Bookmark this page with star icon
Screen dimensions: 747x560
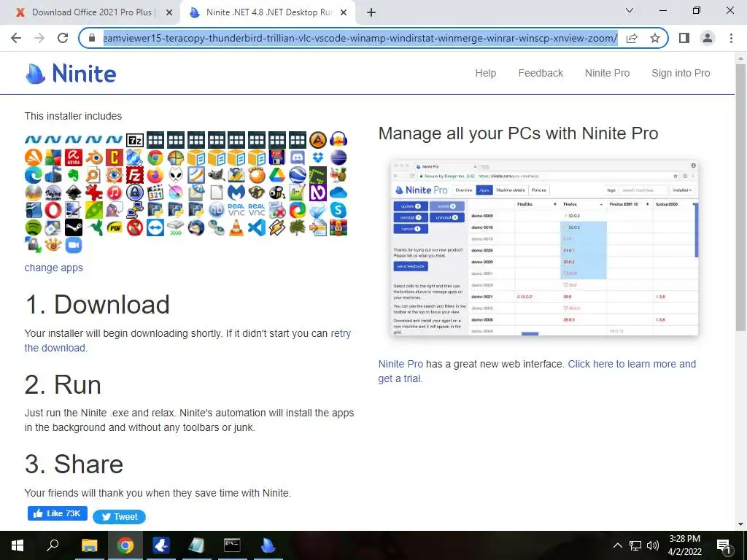(655, 38)
